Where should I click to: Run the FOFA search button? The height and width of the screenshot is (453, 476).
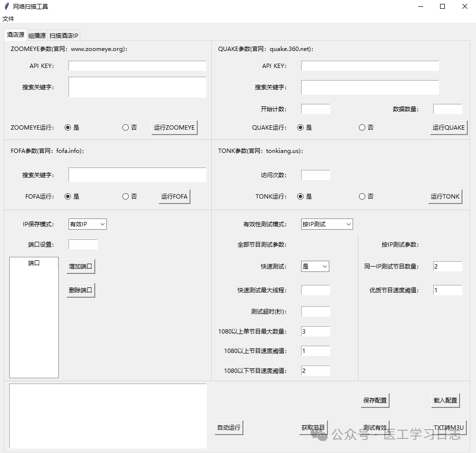point(174,196)
